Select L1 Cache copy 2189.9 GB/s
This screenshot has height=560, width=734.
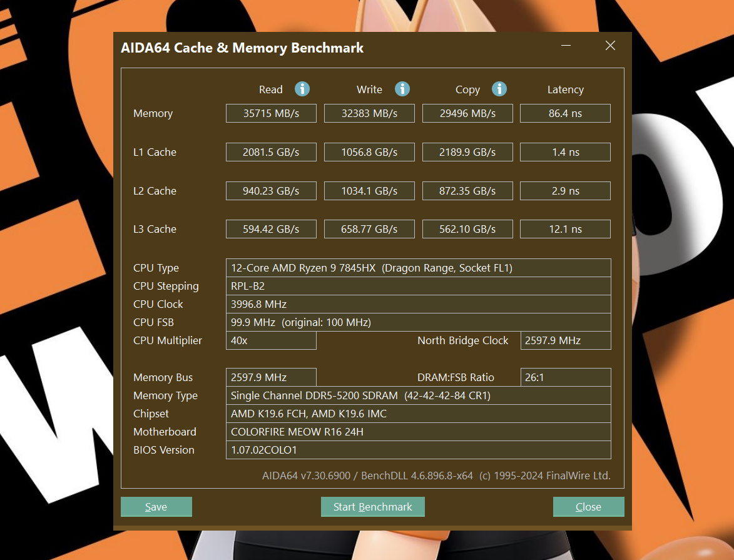click(x=467, y=152)
